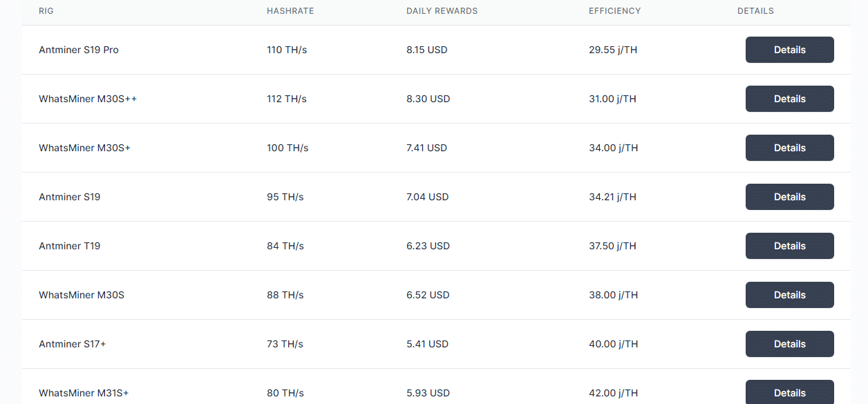Open Details for WhatsMiner M30S++

789,99
